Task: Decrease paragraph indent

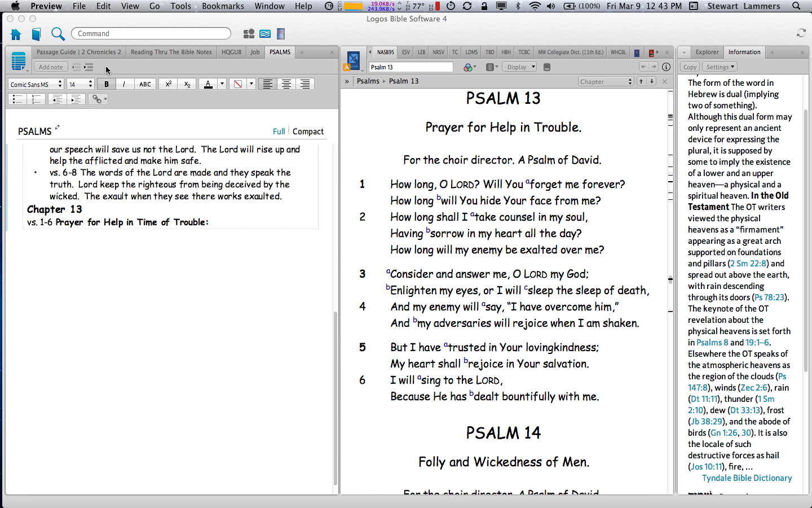Action: pyautogui.click(x=57, y=99)
